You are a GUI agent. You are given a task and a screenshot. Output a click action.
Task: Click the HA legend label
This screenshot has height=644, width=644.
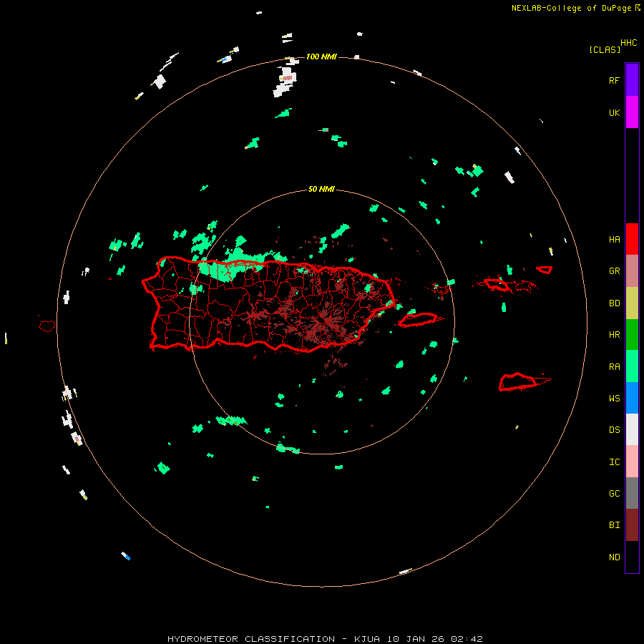(x=614, y=239)
